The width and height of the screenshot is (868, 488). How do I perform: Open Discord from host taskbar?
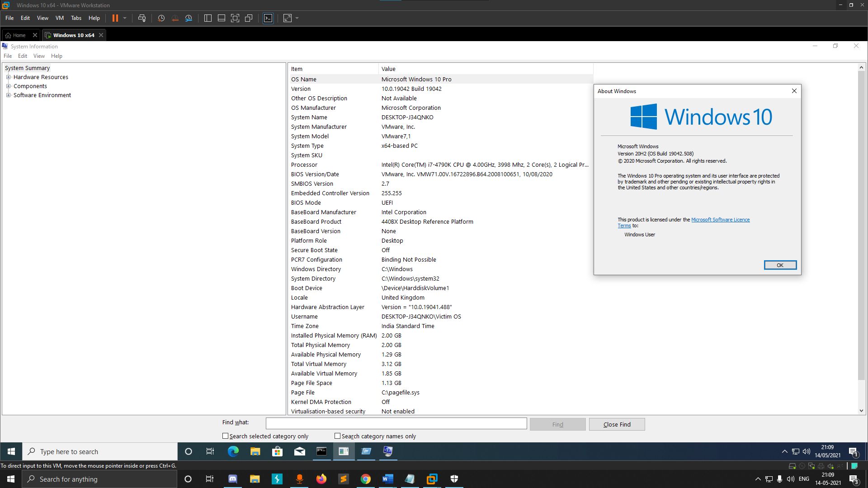pos(233,479)
